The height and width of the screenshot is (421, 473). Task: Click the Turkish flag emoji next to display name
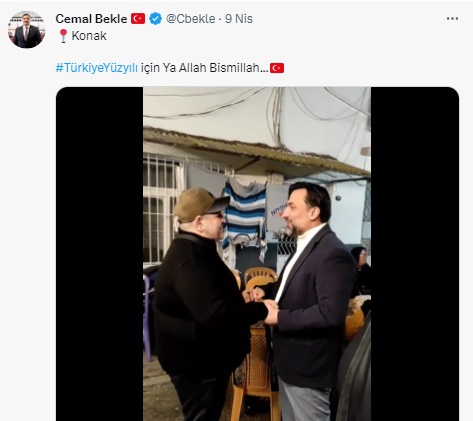[x=138, y=19]
